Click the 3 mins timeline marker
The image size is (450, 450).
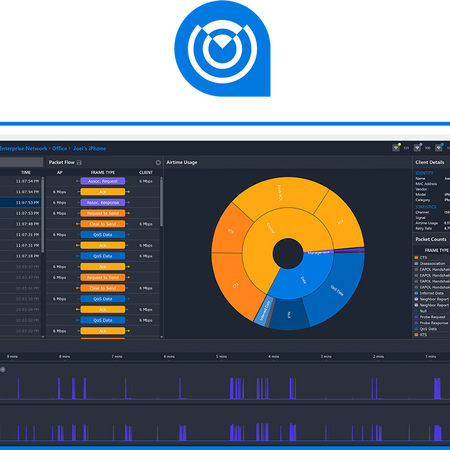coord(326,356)
